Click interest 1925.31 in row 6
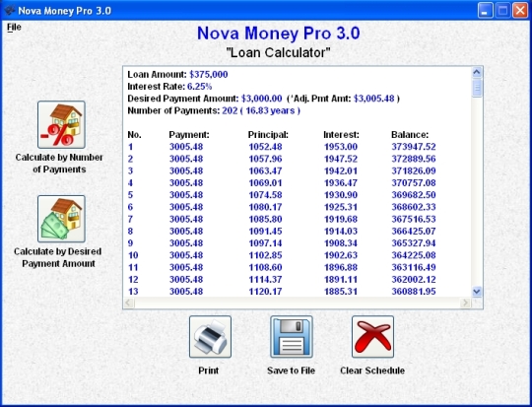 click(341, 207)
